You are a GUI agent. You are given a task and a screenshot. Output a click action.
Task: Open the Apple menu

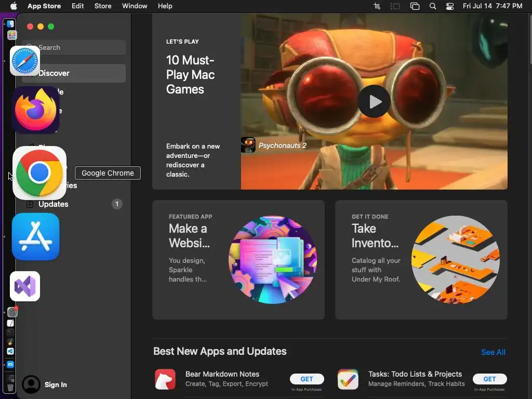pos(14,6)
